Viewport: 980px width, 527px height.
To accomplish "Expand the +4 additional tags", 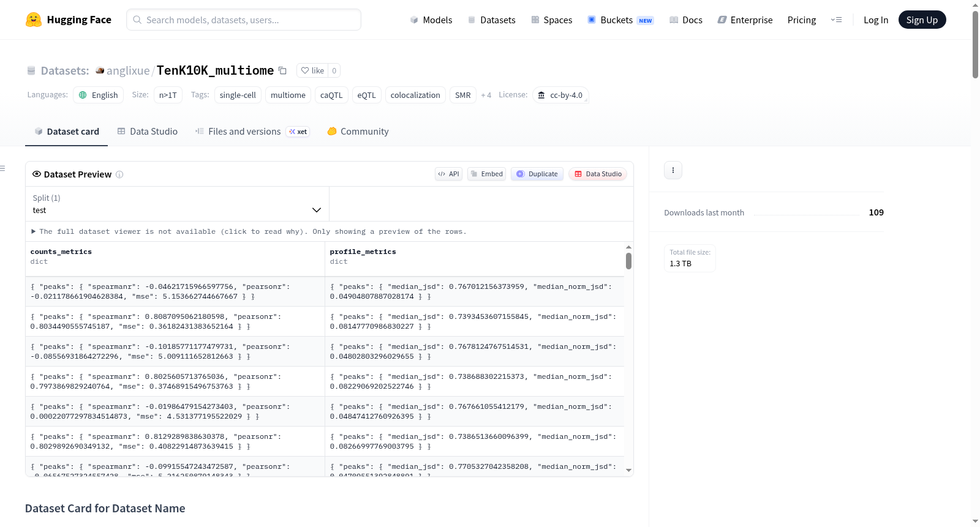I will (486, 95).
